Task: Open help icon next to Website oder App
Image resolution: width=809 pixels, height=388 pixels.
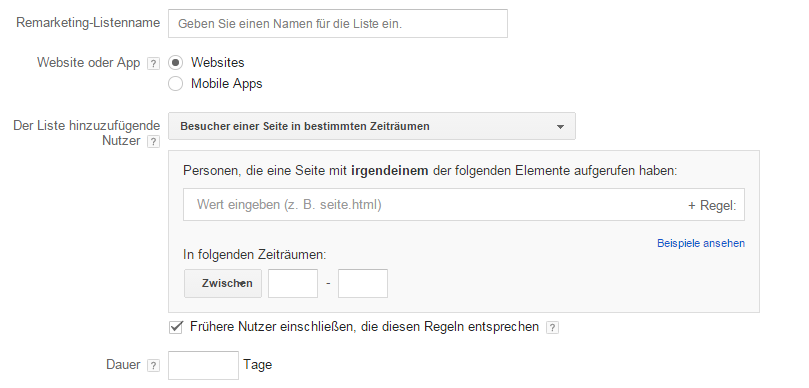Action: click(x=153, y=63)
